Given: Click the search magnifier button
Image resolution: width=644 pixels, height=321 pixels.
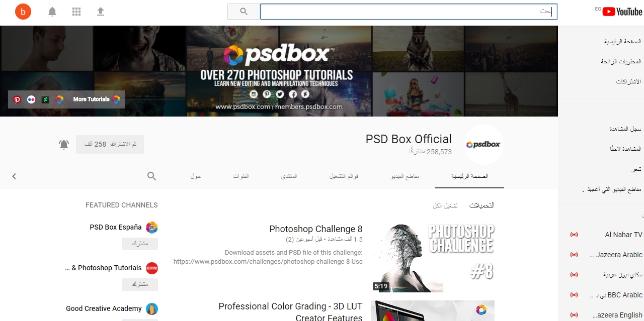Looking at the screenshot, I should pos(244,12).
